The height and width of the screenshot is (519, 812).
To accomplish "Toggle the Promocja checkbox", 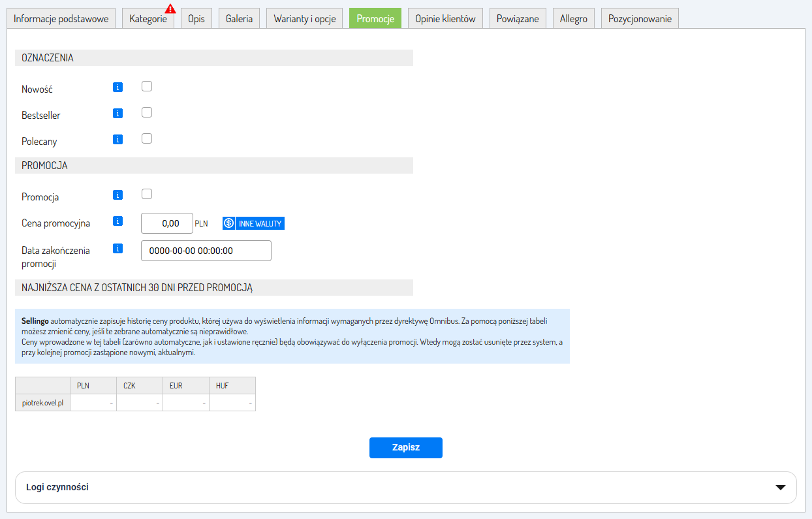I will point(147,194).
